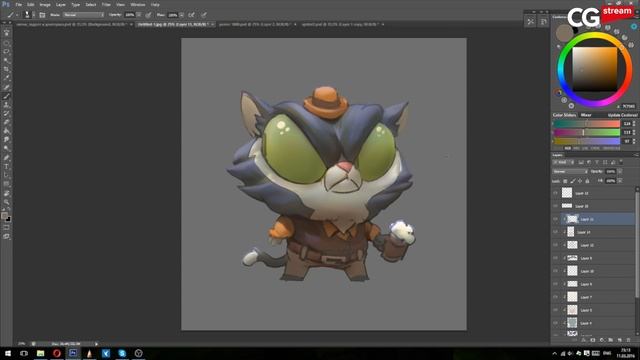Select the Dodge tool

(6, 149)
